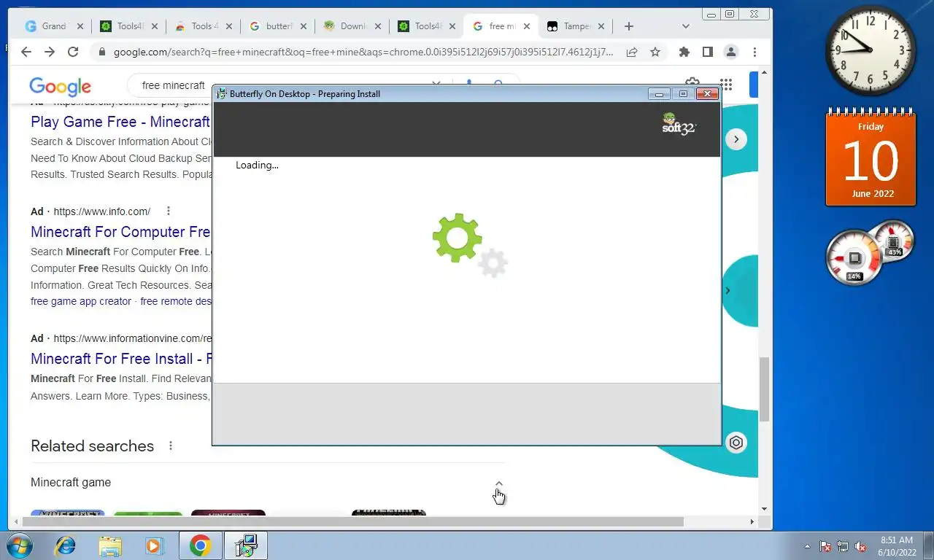Image resolution: width=934 pixels, height=560 pixels.
Task: Open the Windows Start menu
Action: [x=20, y=545]
